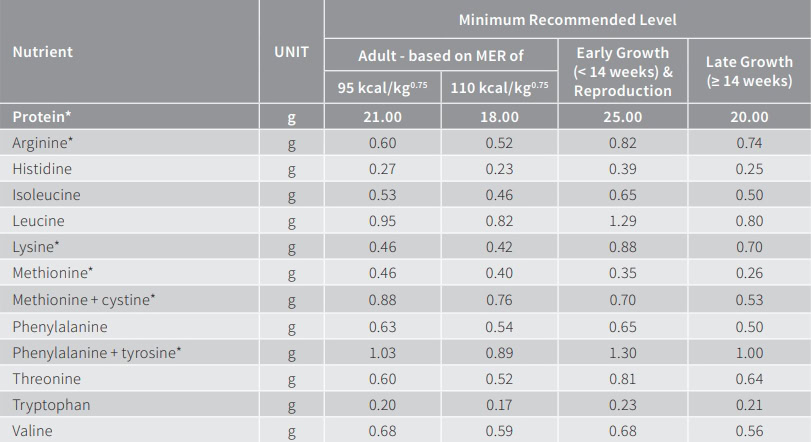Select the Adult - based on MER of header
The width and height of the screenshot is (811, 442).
[441, 55]
